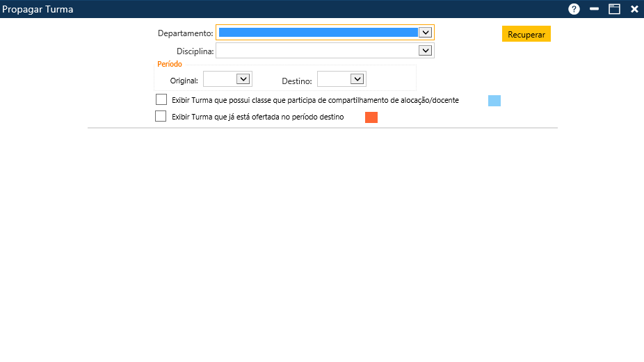Click the "Exibir Turma que já está ofertada" label

tap(257, 117)
